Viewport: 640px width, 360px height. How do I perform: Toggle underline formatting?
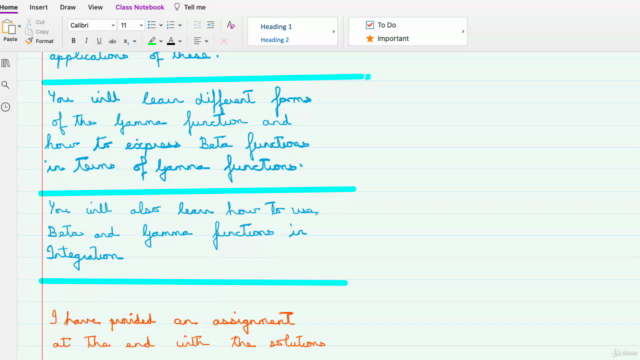99,41
